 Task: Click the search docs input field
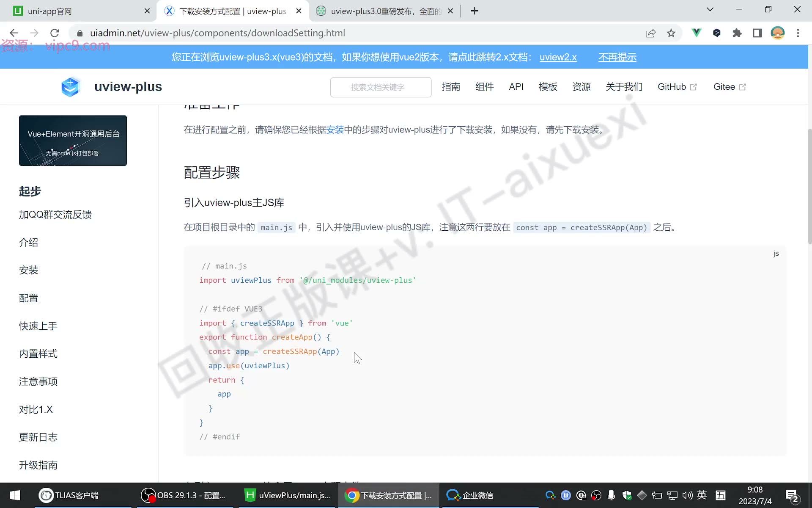(381, 87)
